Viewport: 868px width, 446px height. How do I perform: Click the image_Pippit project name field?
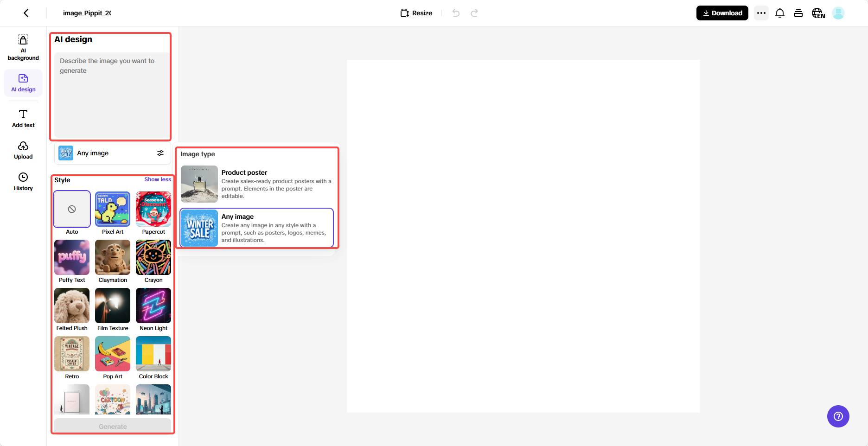pyautogui.click(x=87, y=13)
